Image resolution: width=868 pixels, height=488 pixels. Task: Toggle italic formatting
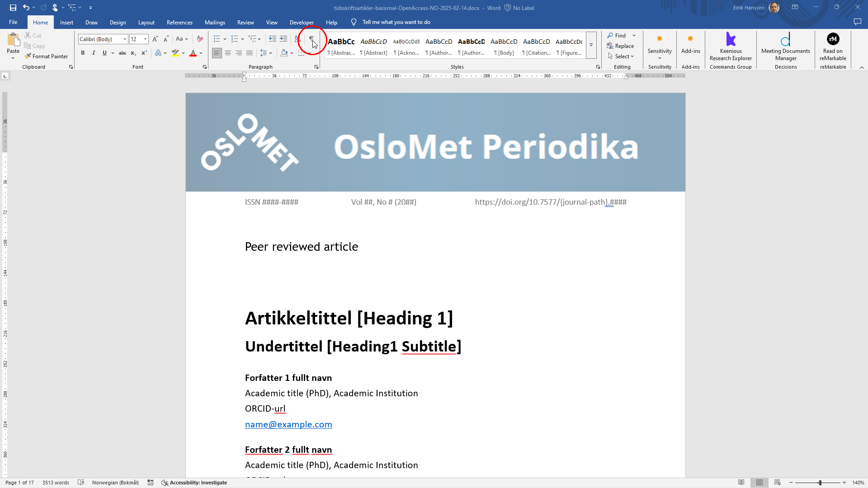tap(94, 53)
